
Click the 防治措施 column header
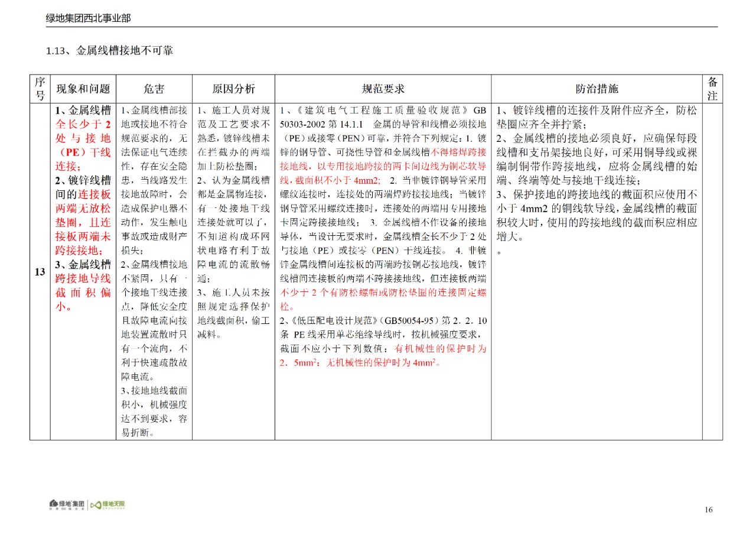(x=597, y=89)
